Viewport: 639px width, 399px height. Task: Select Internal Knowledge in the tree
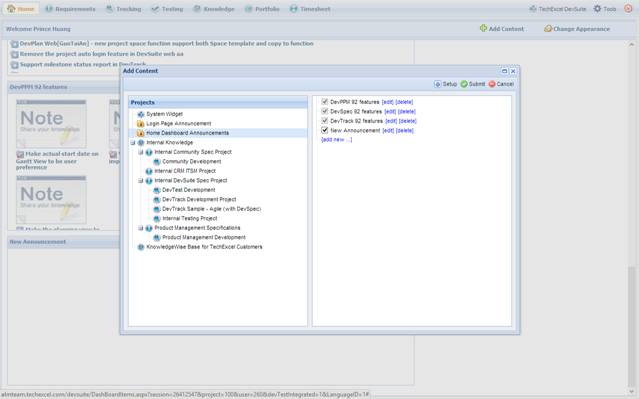click(170, 143)
